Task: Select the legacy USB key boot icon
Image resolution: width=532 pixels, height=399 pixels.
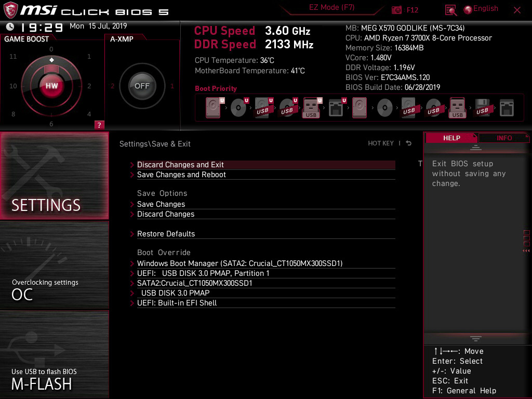Action: pyautogui.click(x=457, y=108)
